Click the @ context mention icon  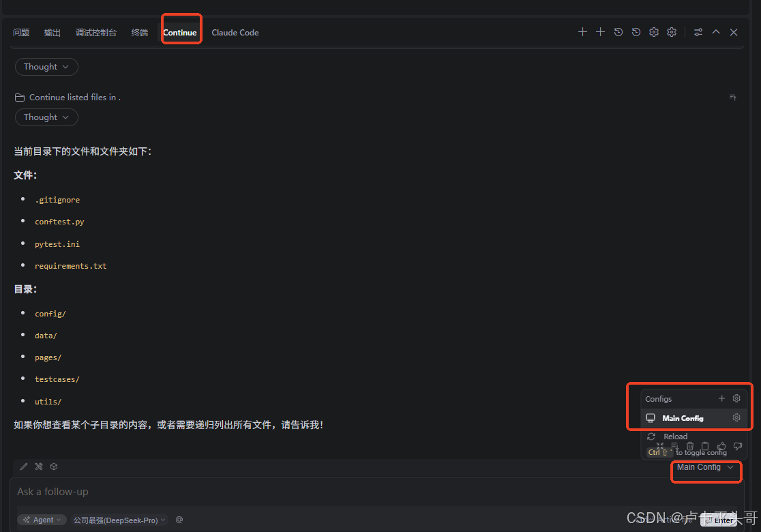[179, 519]
